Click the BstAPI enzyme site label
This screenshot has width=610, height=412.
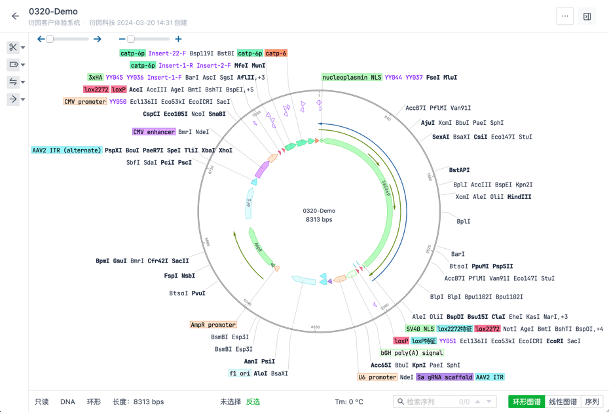(x=459, y=170)
